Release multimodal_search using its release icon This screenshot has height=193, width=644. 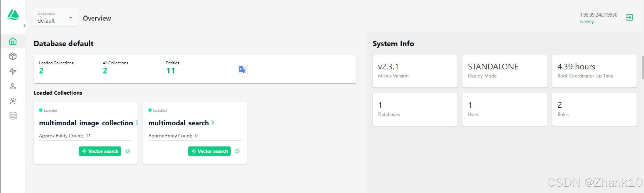(237, 151)
